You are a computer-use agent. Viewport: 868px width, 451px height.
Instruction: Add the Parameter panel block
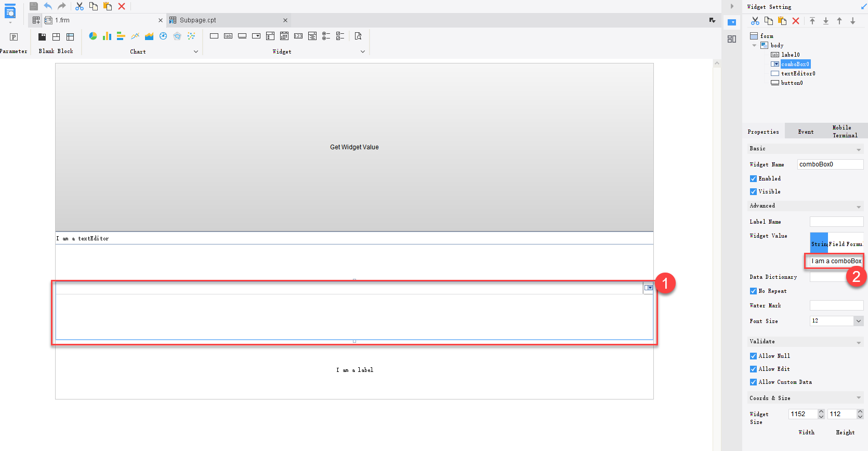[14, 37]
